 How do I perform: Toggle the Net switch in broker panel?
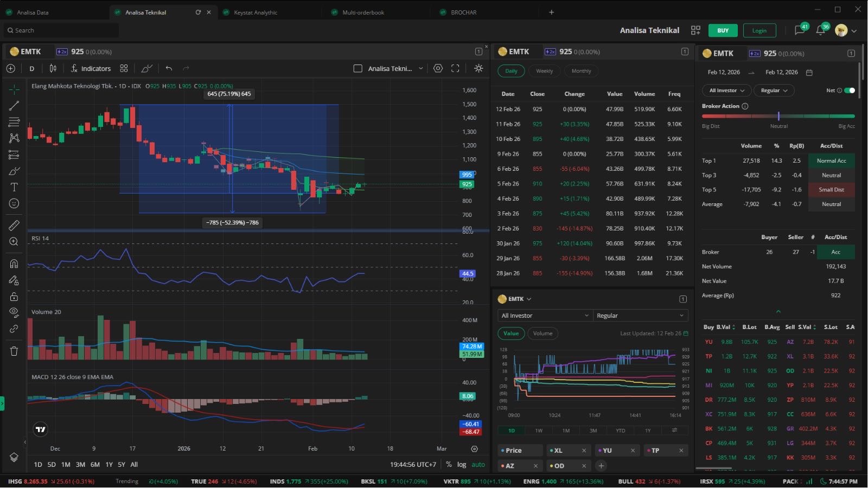(x=850, y=91)
